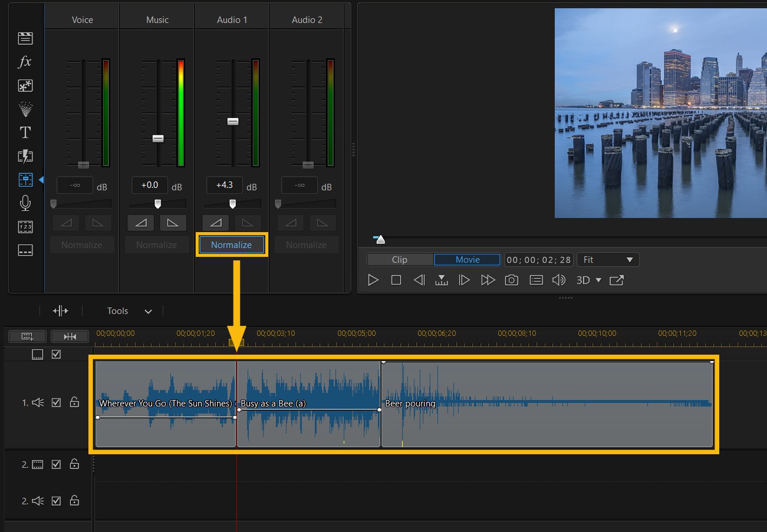
Task: Open the Voice-Over Recording Room
Action: 25,203
